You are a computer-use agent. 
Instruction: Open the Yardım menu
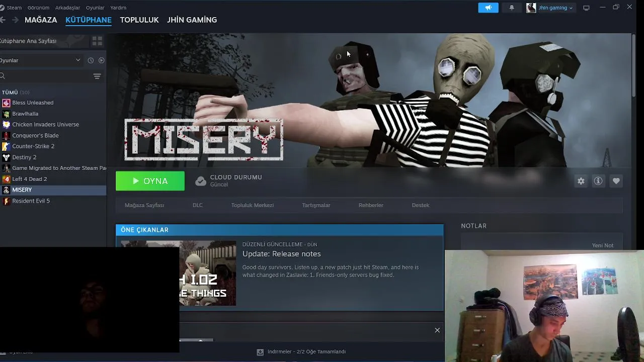click(118, 8)
